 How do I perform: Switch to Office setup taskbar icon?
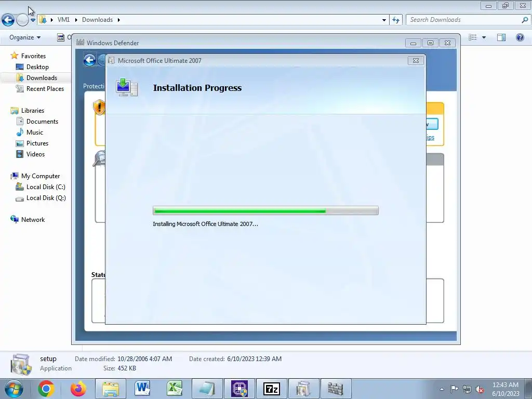(x=303, y=389)
